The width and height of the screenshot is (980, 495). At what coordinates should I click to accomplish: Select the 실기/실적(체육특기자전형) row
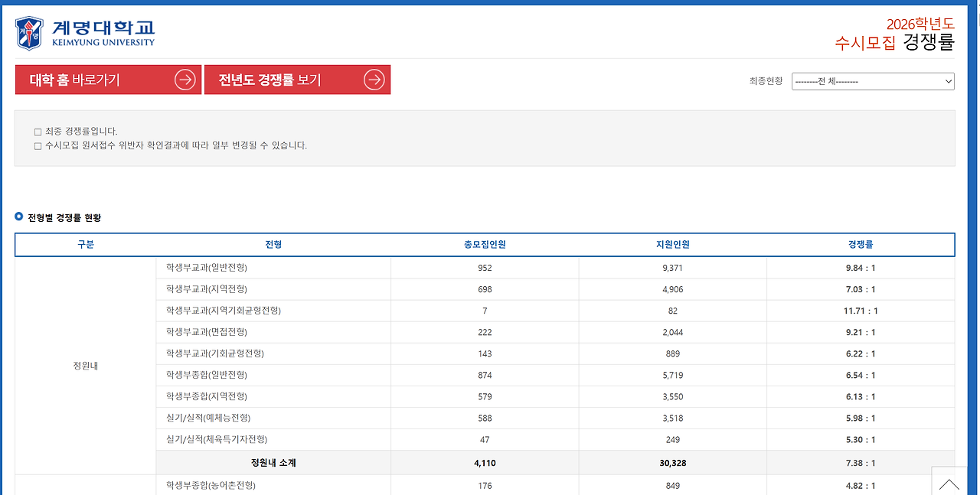555,439
